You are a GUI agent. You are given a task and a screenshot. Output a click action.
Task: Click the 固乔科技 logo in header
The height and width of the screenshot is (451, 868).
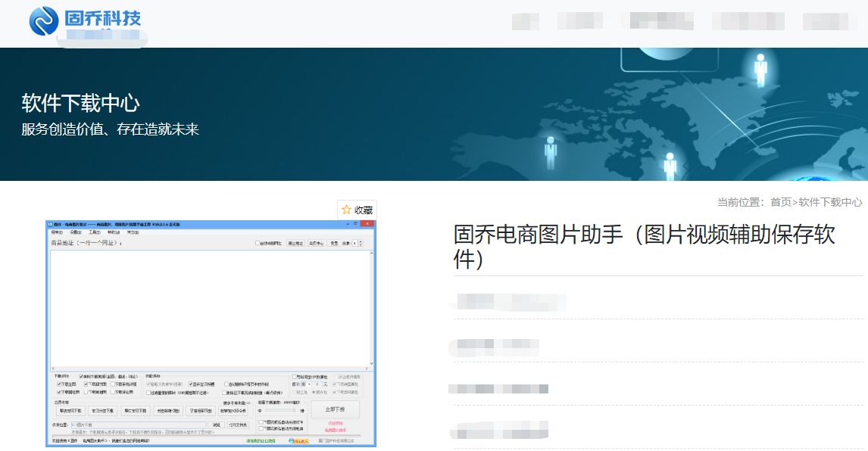[86, 21]
